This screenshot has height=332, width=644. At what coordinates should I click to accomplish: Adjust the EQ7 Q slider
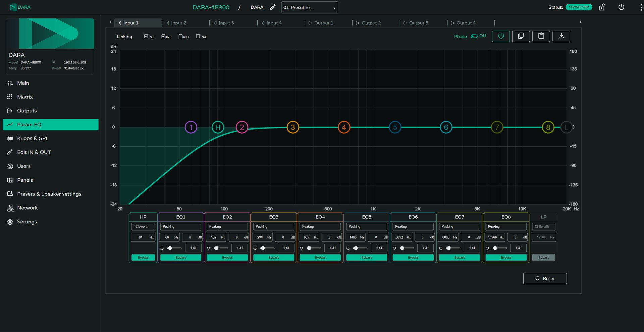click(453, 248)
